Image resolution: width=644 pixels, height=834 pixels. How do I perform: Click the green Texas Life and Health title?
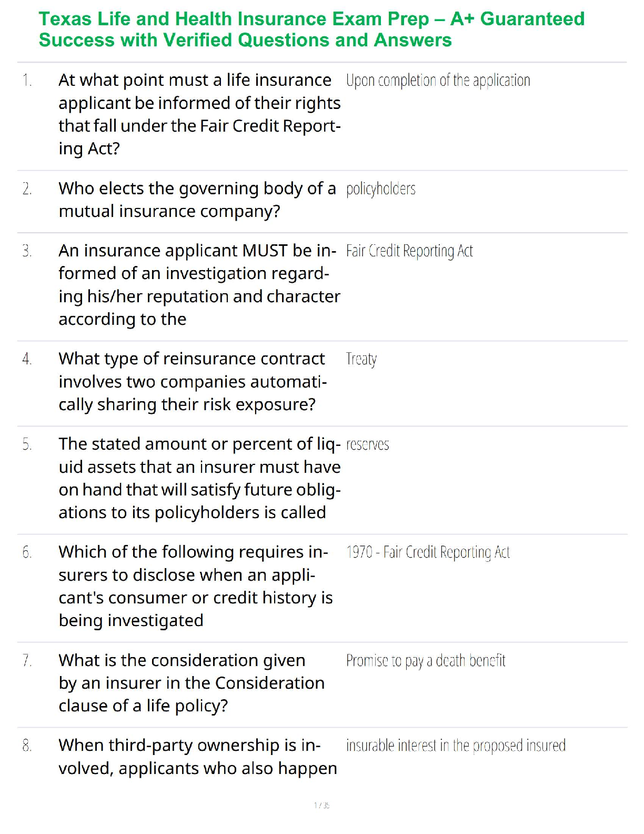(x=311, y=29)
